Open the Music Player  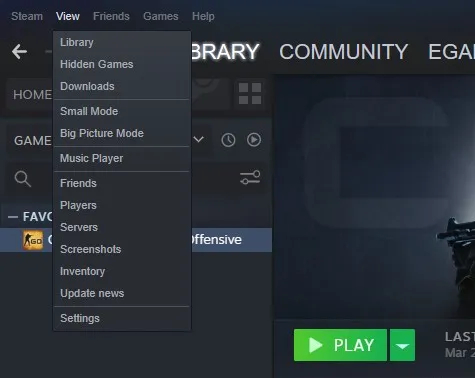pos(122,158)
